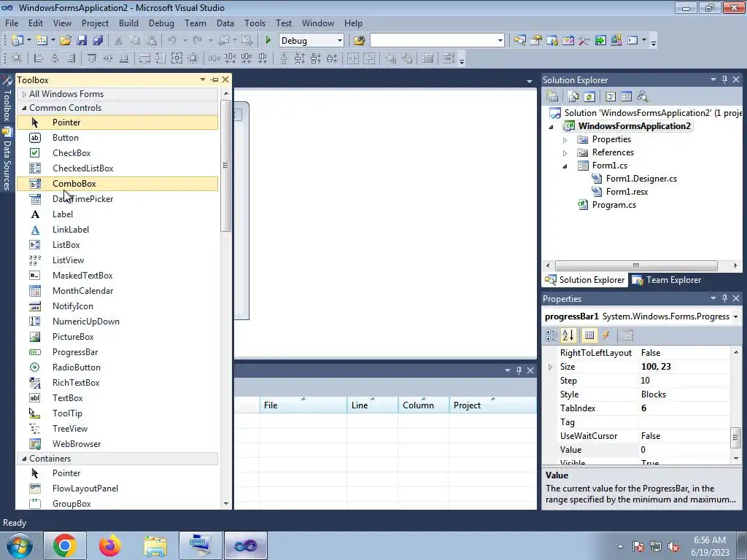This screenshot has height=560, width=747.
Task: Click the Solution Explorer horizontal scrollbar
Action: coord(636,265)
